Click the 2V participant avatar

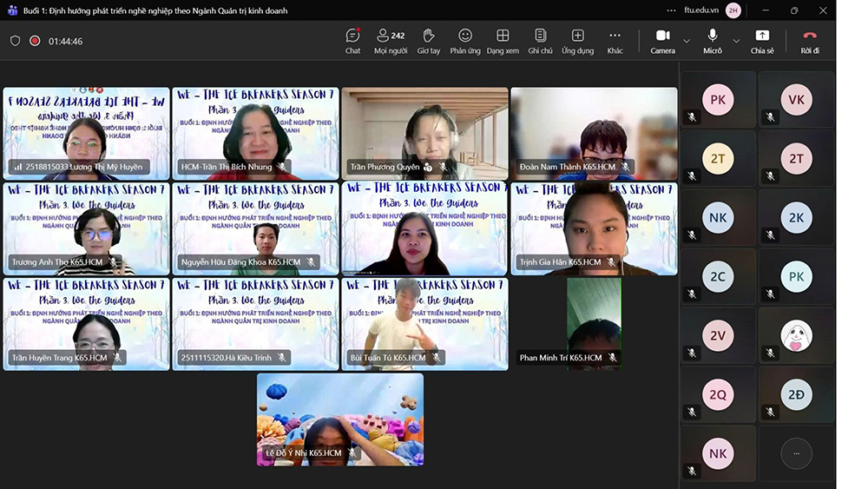click(718, 335)
